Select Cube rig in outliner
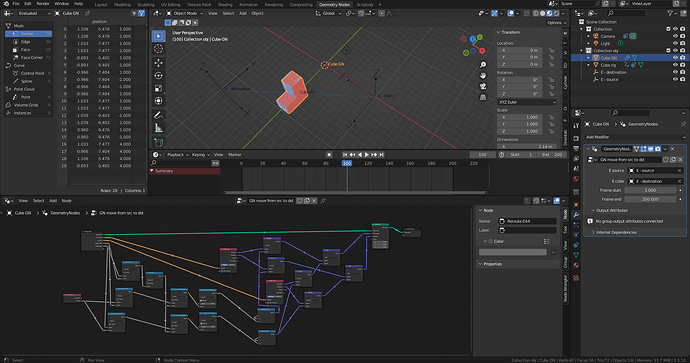This screenshot has height=363, width=690. [x=608, y=65]
